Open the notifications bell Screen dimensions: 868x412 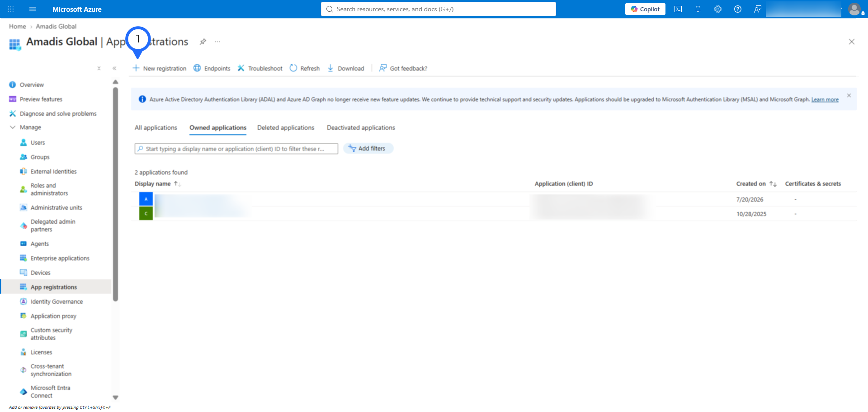click(698, 9)
